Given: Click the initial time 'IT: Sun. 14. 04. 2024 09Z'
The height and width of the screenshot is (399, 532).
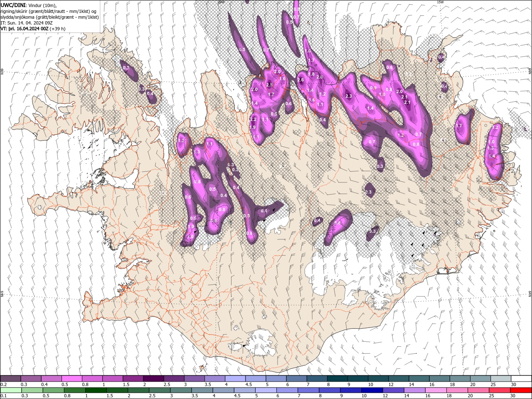Looking at the screenshot, I should (x=27, y=23).
